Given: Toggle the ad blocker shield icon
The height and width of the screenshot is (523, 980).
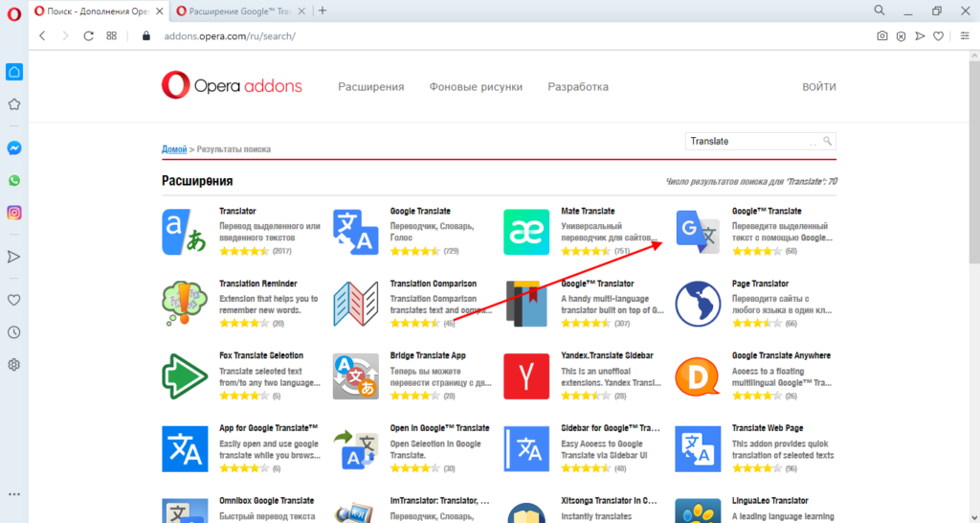Looking at the screenshot, I should (x=901, y=35).
